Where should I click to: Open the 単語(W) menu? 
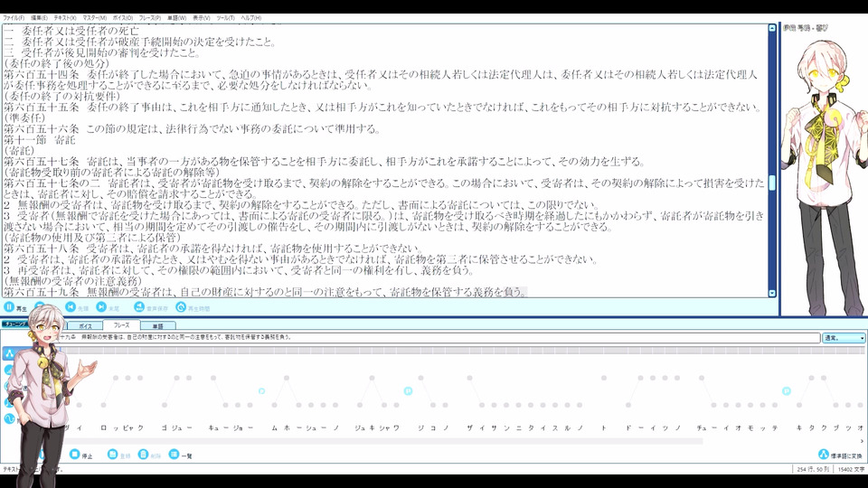pos(176,18)
